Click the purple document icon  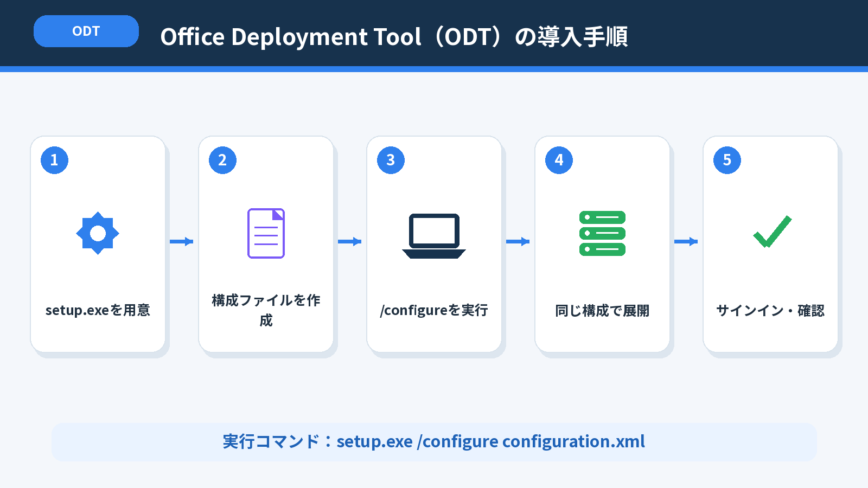(266, 233)
